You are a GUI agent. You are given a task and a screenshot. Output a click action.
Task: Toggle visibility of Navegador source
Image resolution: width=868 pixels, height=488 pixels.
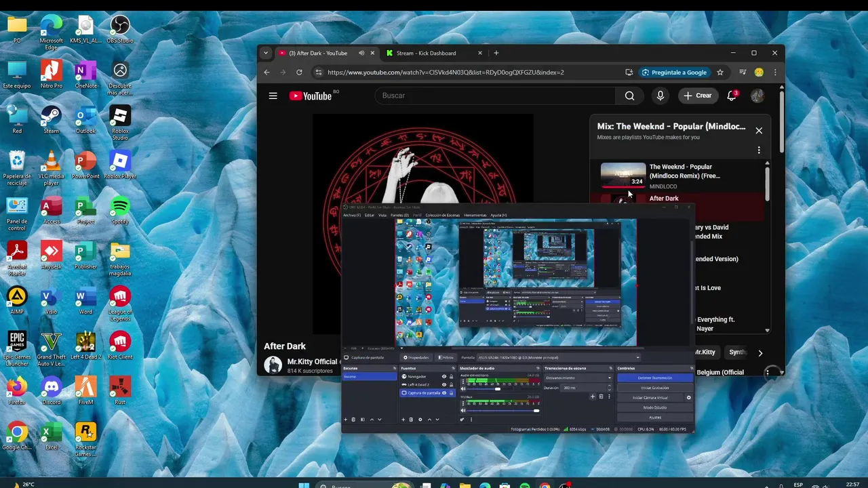pyautogui.click(x=444, y=377)
